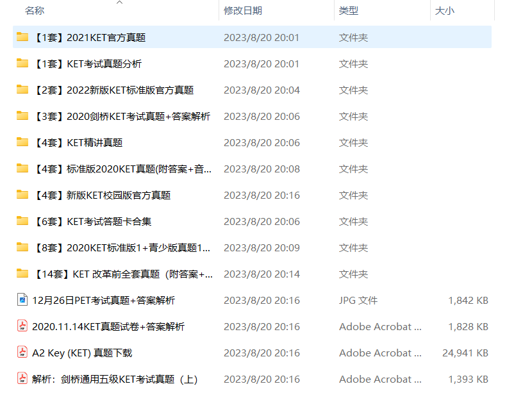Select folder icon for 【2套】2022新版KET标准版官方真题
This screenshot has height=400, width=532.
pos(22,90)
